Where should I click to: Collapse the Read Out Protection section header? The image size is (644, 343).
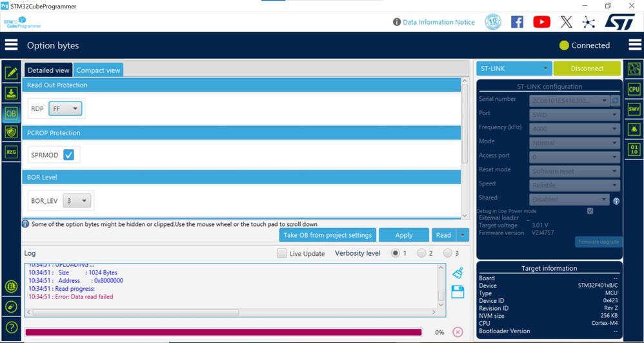(241, 85)
